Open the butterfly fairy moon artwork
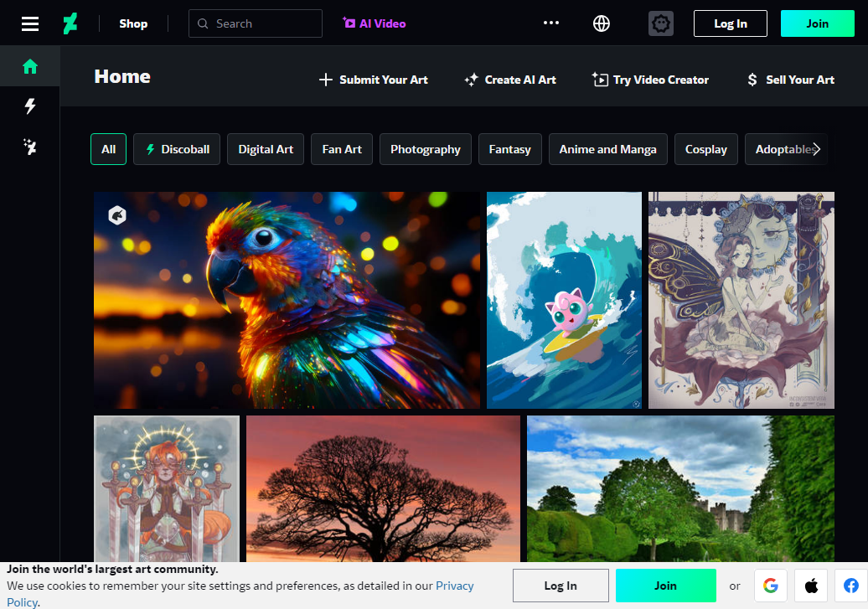Viewport: 868px width, 609px height. pyautogui.click(x=741, y=300)
